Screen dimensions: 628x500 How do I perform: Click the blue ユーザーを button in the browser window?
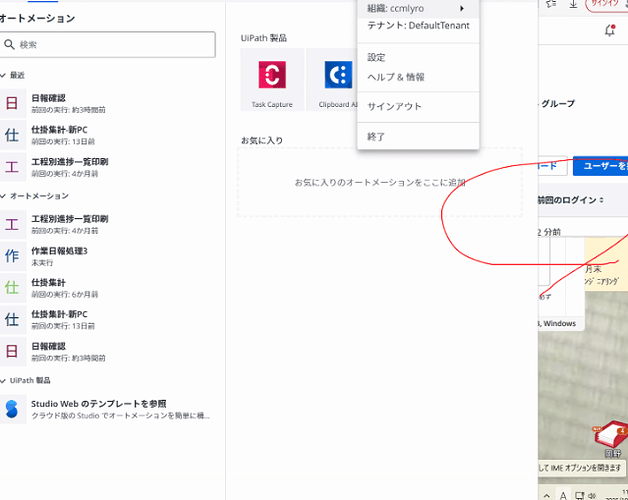[x=600, y=166]
